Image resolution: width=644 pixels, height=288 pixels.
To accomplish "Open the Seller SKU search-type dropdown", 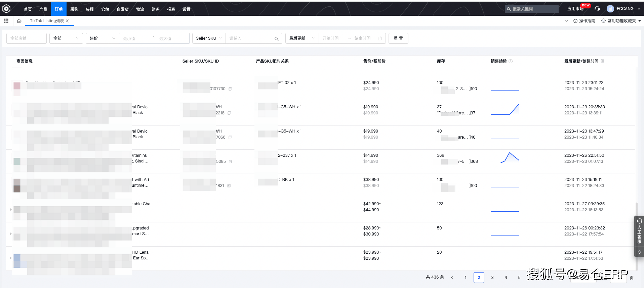I will pyautogui.click(x=209, y=38).
